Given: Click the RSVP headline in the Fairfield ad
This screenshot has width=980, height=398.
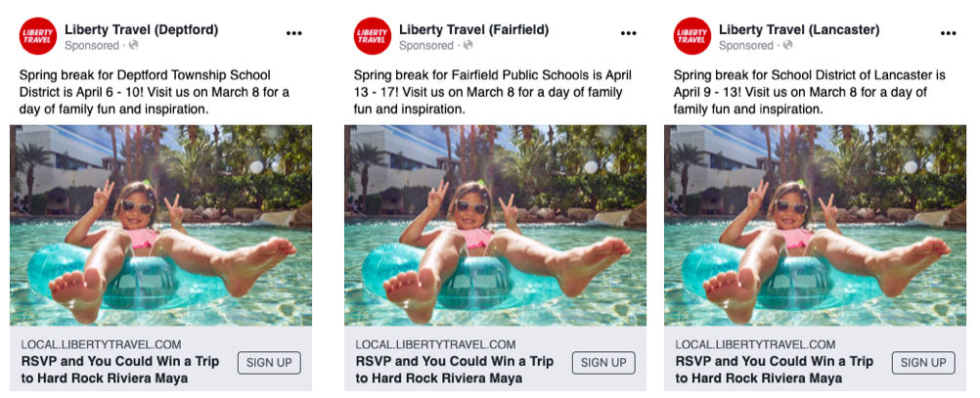Looking at the screenshot, I should (x=455, y=370).
